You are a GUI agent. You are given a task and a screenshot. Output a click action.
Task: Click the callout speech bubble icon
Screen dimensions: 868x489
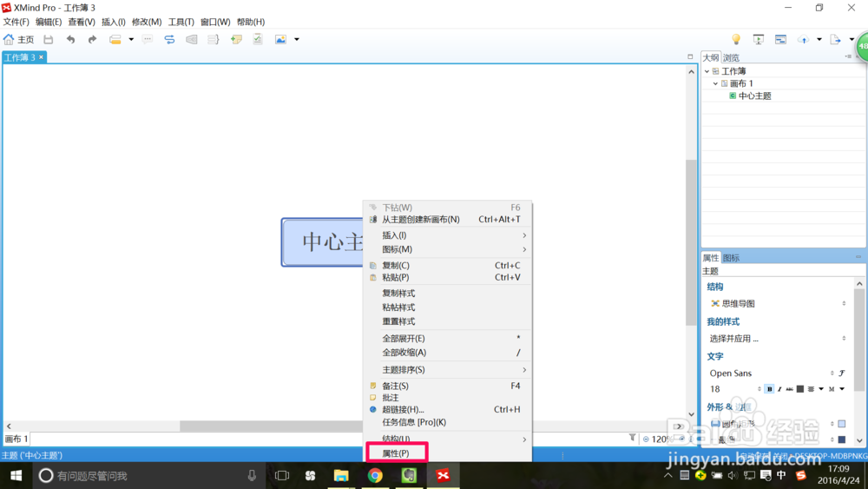tap(148, 39)
